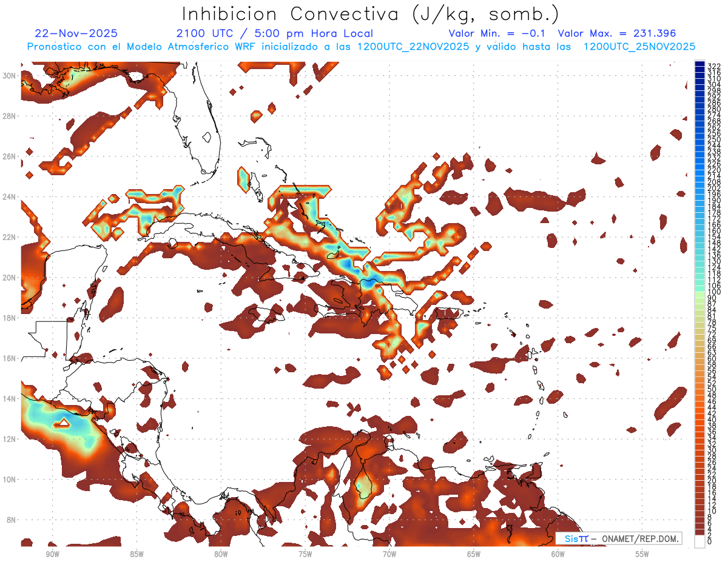Click the 'ONAMET/REP.DOM.' credit label

640,538
